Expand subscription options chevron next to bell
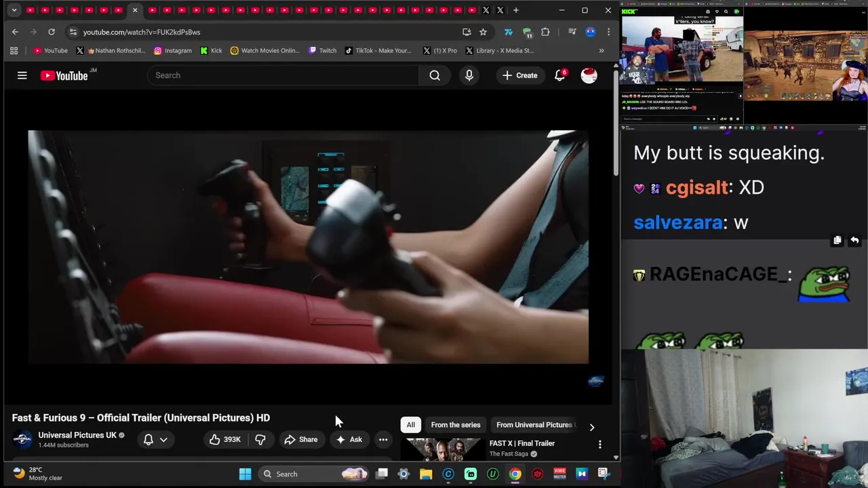The image size is (868, 488). tap(163, 439)
